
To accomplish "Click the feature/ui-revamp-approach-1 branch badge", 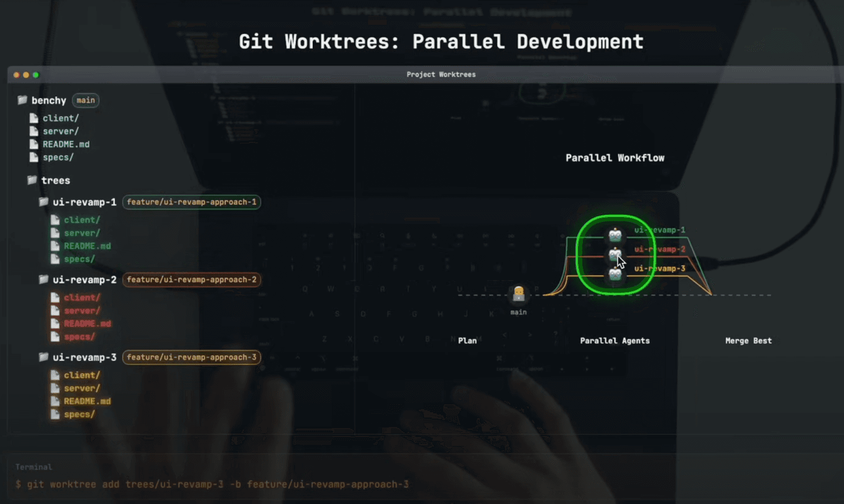I will (x=191, y=202).
